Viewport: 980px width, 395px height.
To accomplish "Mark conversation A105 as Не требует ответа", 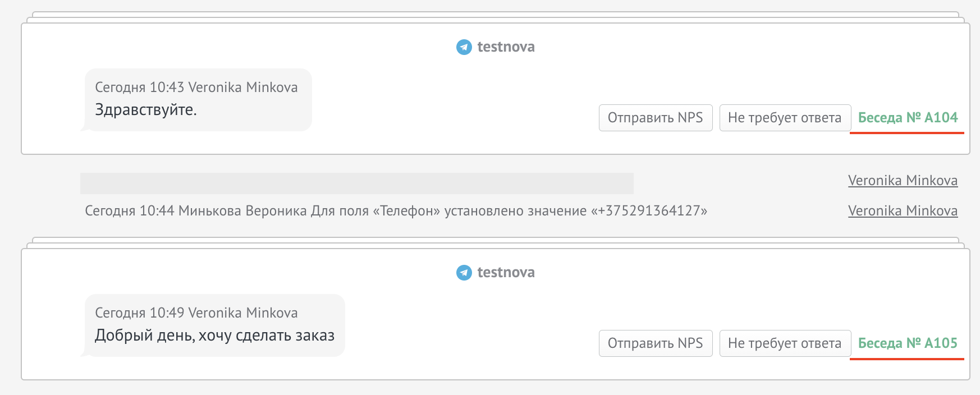I will [x=784, y=343].
